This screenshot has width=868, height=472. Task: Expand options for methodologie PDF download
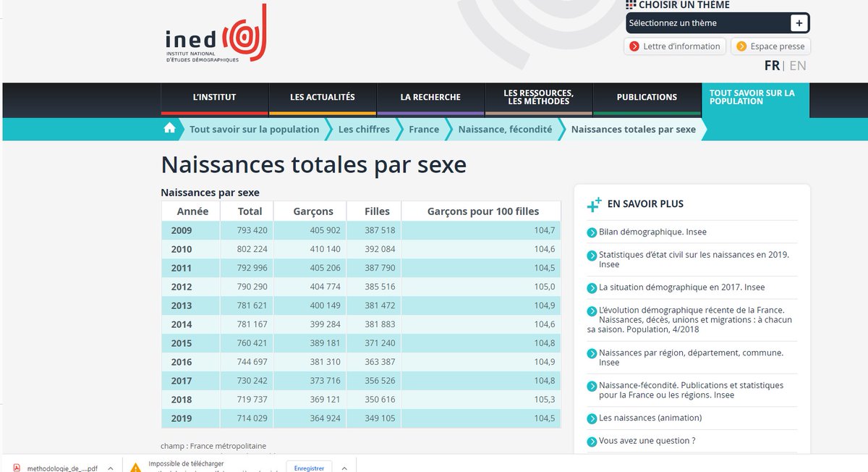(x=110, y=468)
